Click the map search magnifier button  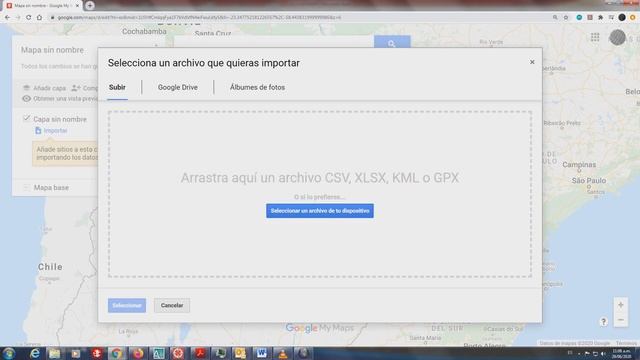pyautogui.click(x=392, y=43)
